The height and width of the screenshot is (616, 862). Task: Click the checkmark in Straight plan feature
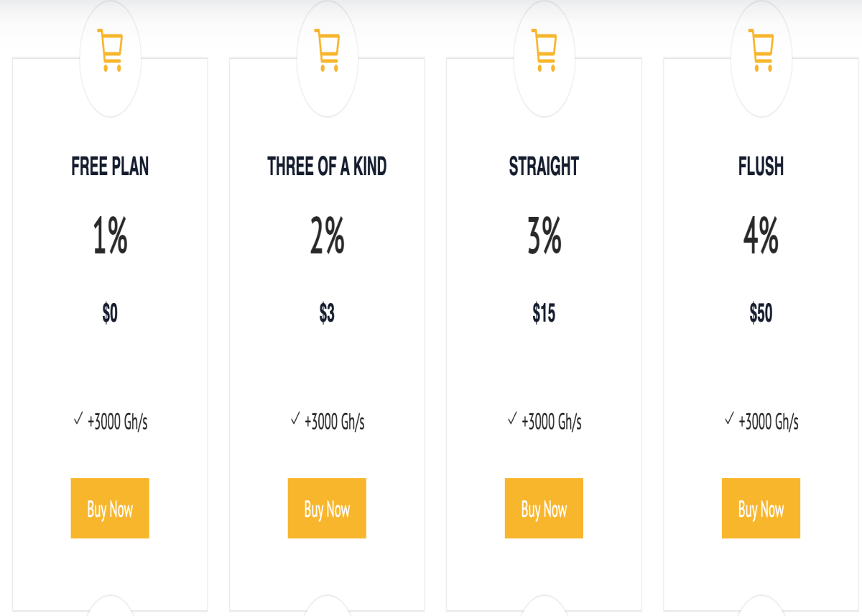pyautogui.click(x=512, y=419)
